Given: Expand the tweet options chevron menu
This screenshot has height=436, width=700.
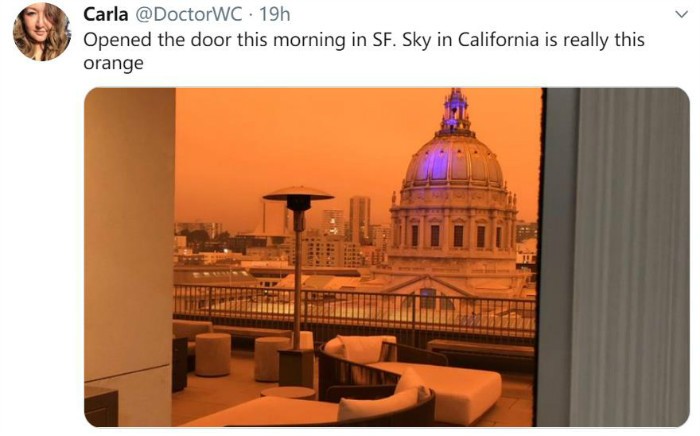Looking at the screenshot, I should coord(681,14).
